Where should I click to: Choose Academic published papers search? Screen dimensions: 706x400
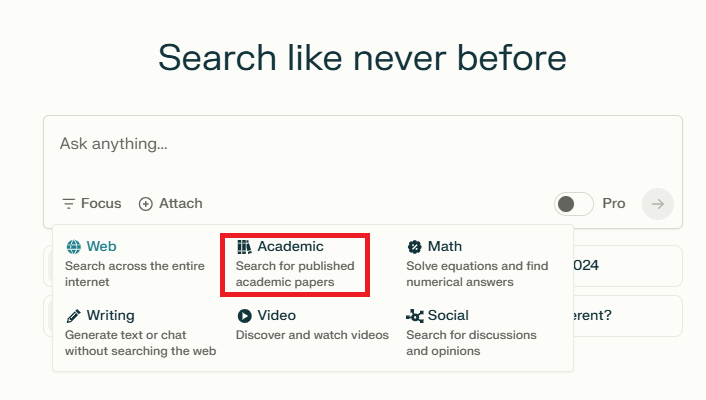tap(295, 265)
